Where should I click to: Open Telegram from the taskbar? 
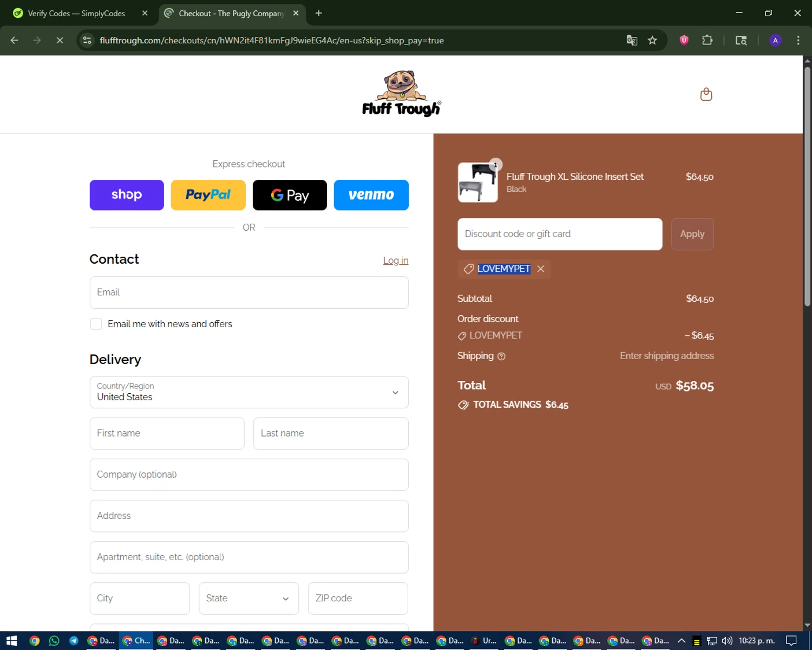(74, 641)
